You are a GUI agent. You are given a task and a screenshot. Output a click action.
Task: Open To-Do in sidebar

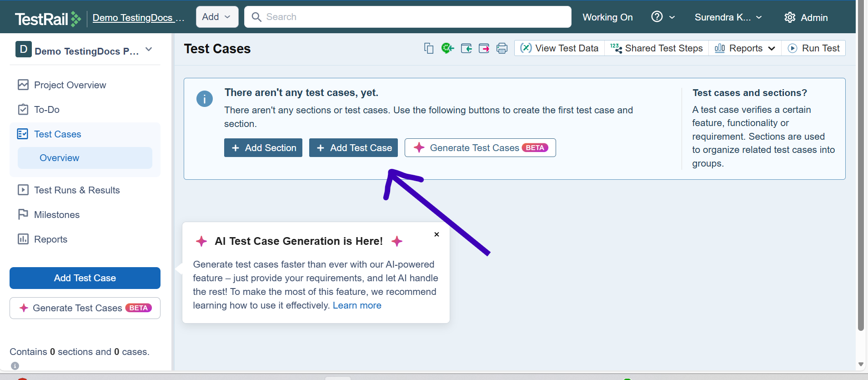(46, 110)
